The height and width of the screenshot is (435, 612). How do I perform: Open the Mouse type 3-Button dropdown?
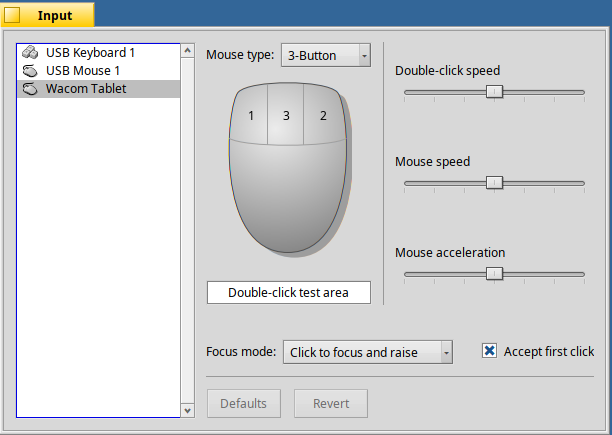coord(326,55)
